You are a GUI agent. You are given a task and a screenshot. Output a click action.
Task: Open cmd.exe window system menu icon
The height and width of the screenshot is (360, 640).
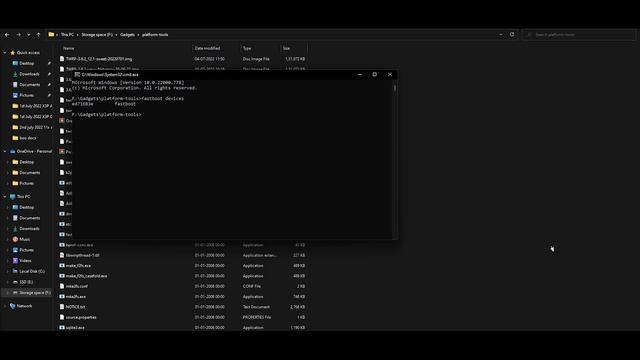77,75
